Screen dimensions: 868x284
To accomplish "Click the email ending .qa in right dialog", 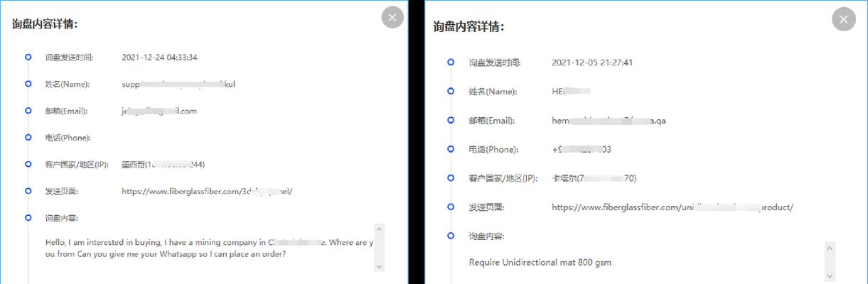I will pos(609,121).
